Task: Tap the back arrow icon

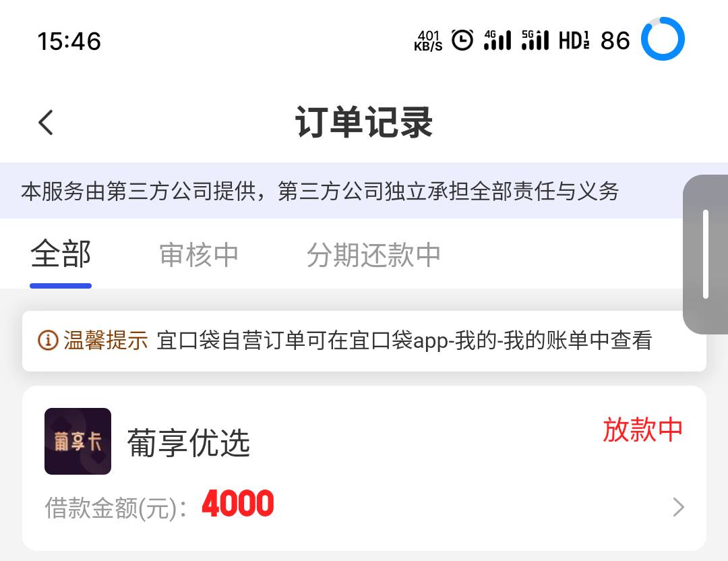Action: [46, 123]
